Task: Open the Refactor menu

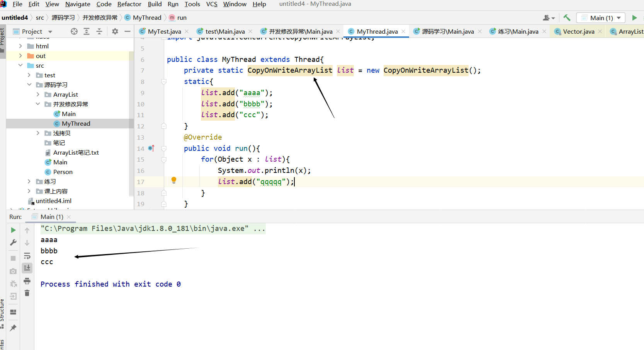Action: 129,4
